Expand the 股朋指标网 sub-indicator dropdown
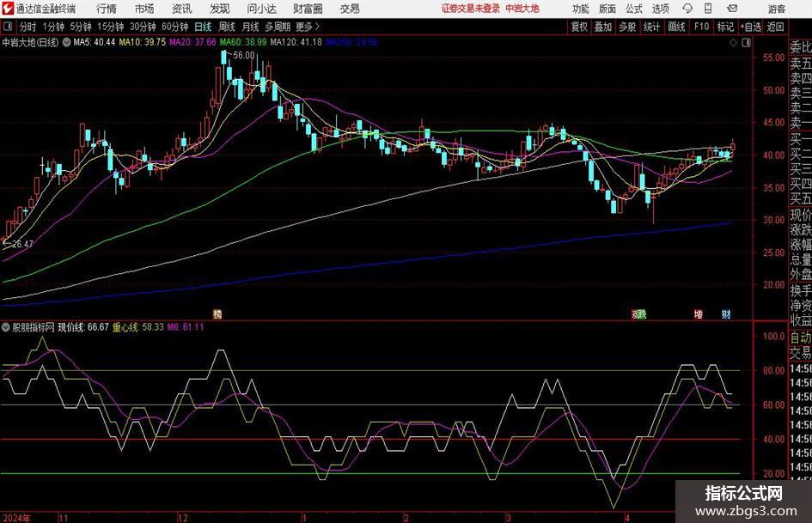 [x=6, y=327]
